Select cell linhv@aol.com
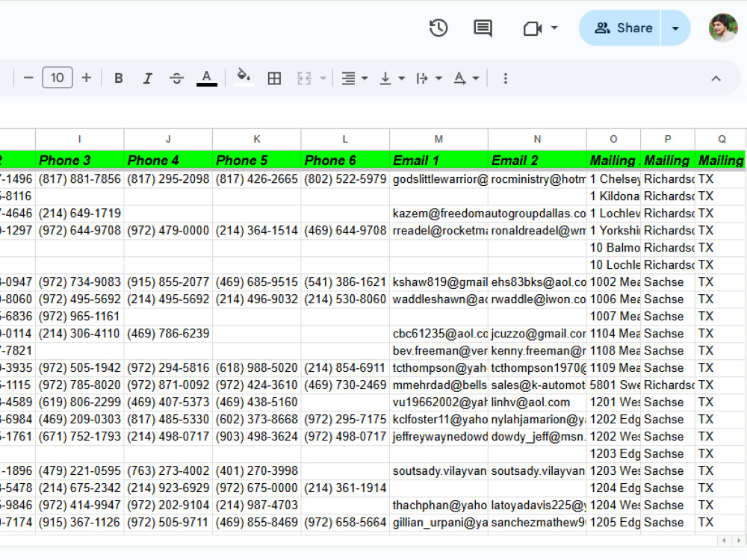Viewport: 747px width, 560px height. [x=537, y=402]
